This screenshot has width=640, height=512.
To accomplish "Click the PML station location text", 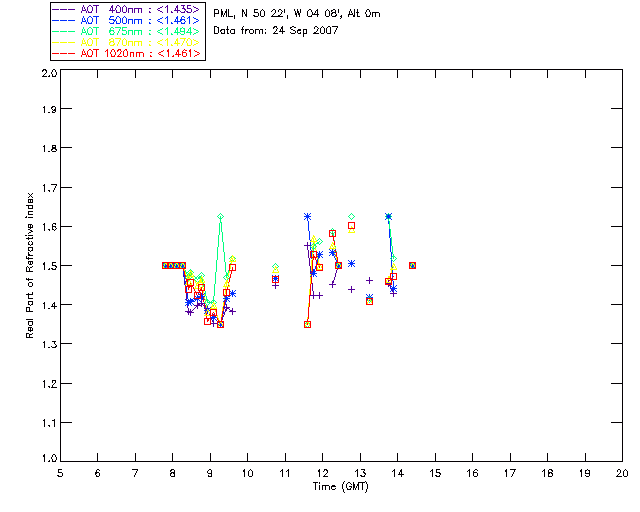I will pyautogui.click(x=297, y=14).
